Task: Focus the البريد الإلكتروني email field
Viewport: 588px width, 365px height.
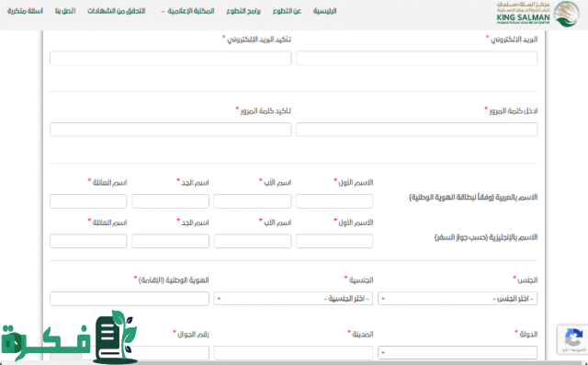Action: pyautogui.click(x=416, y=58)
